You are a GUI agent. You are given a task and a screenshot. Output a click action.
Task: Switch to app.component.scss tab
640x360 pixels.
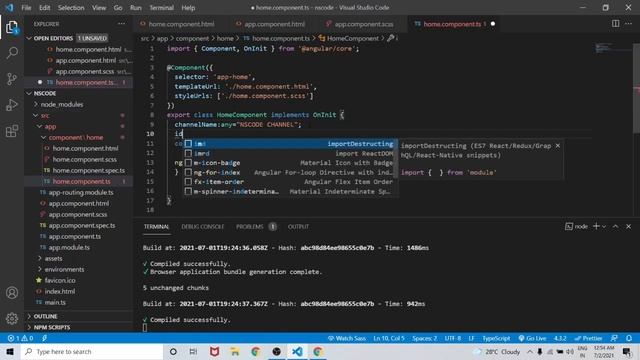tap(364, 24)
